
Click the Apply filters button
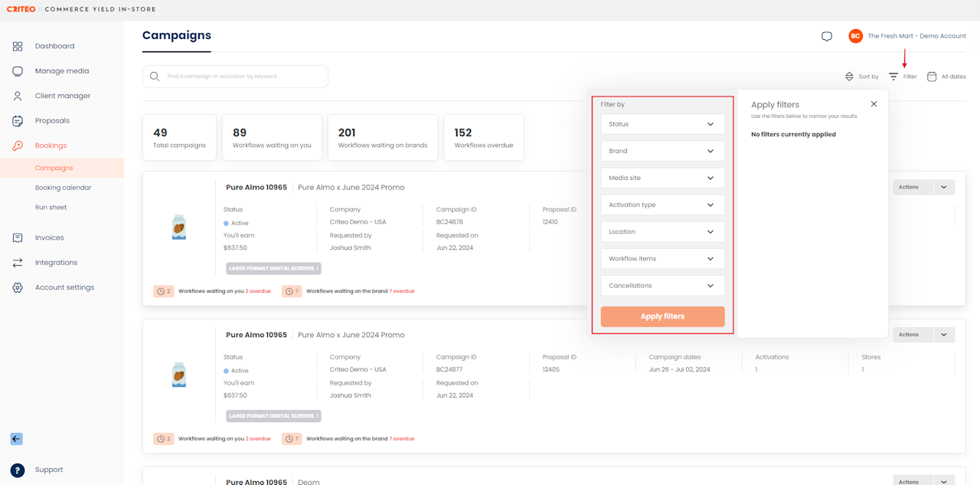[x=662, y=316]
